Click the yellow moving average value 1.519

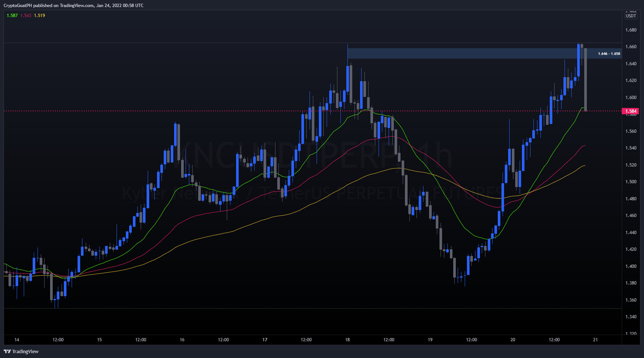[39, 16]
